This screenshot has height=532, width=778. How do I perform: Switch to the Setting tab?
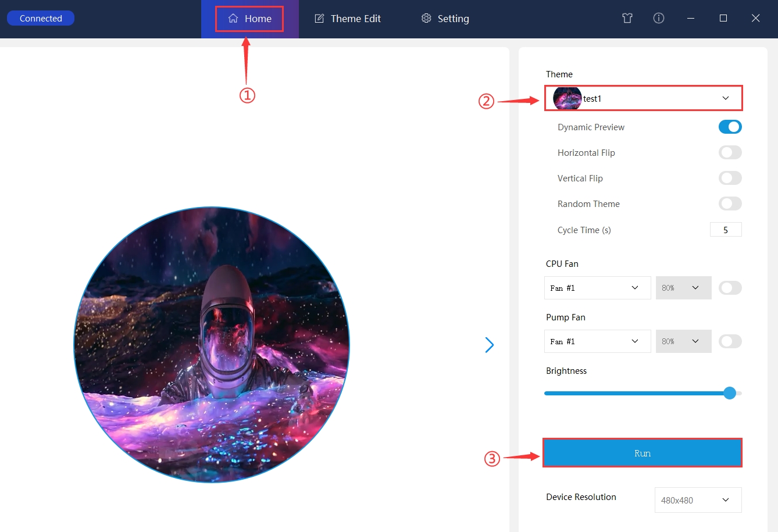[x=445, y=19]
